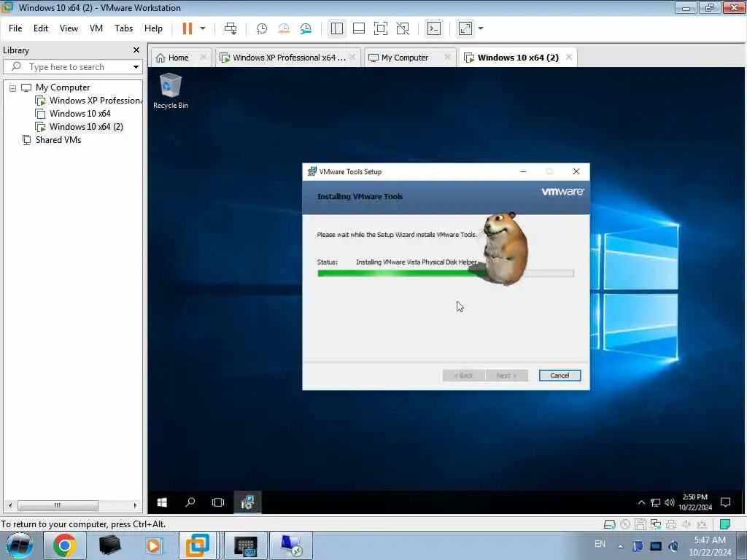Viewport: 747px width, 560px height.
Task: Select My Computer in library tree
Action: 63,87
